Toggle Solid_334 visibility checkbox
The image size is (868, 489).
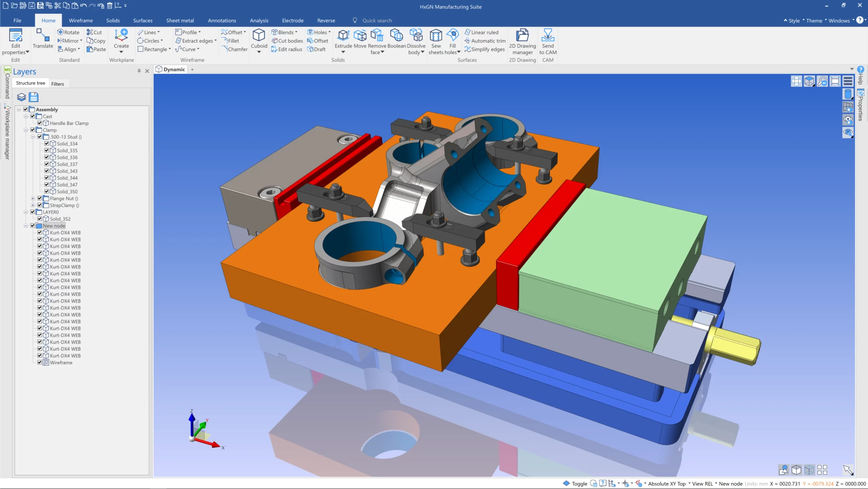click(47, 144)
